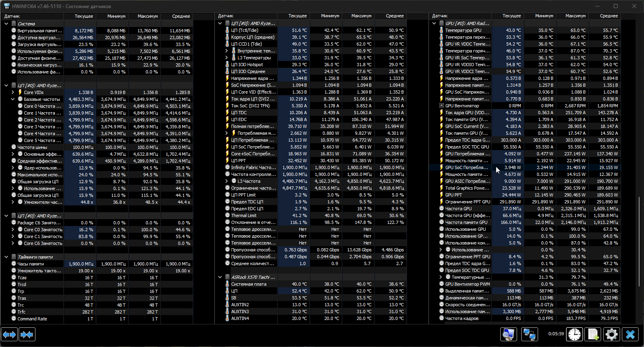The width and height of the screenshot is (644, 347).
Task: Collapse the Система sensor group
Action: 6,24
